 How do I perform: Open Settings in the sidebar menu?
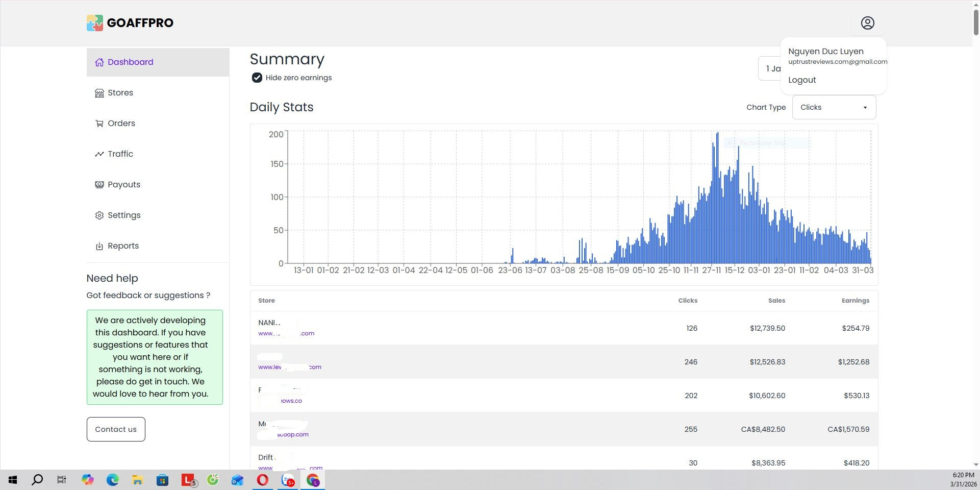158,215
